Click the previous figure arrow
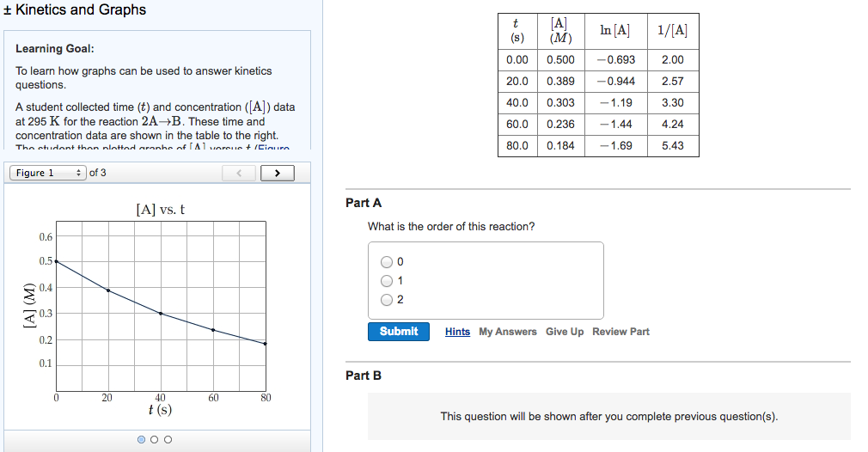The image size is (868, 452). pos(239,174)
